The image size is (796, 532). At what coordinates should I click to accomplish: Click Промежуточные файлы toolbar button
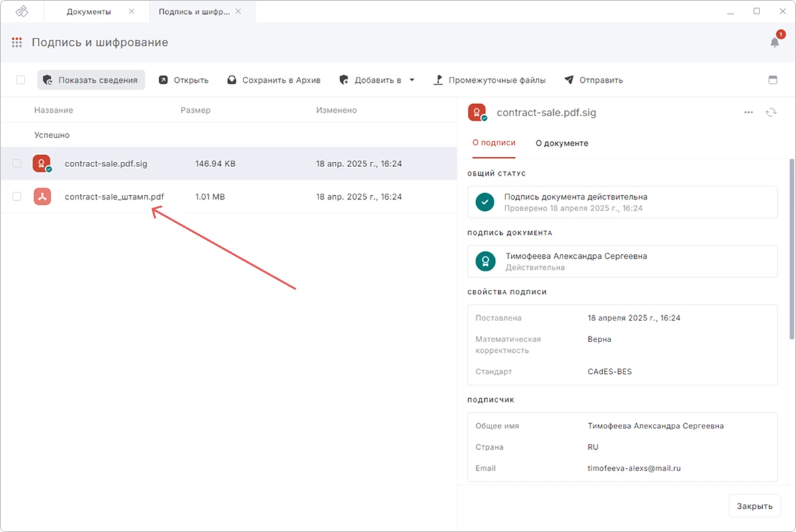(x=490, y=80)
